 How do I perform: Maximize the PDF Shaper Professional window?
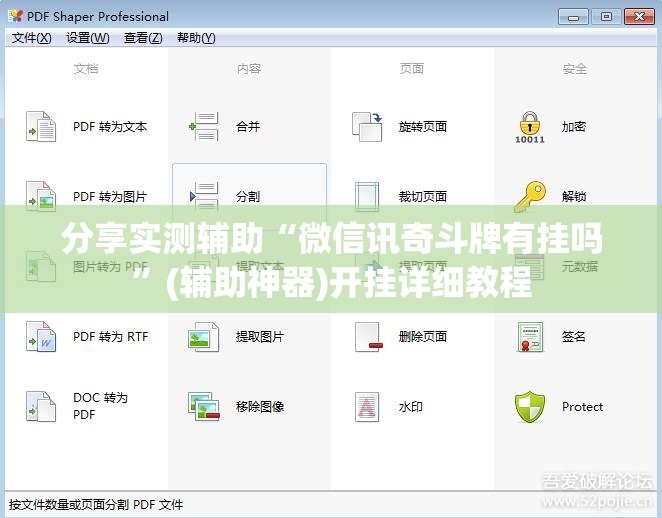606,17
